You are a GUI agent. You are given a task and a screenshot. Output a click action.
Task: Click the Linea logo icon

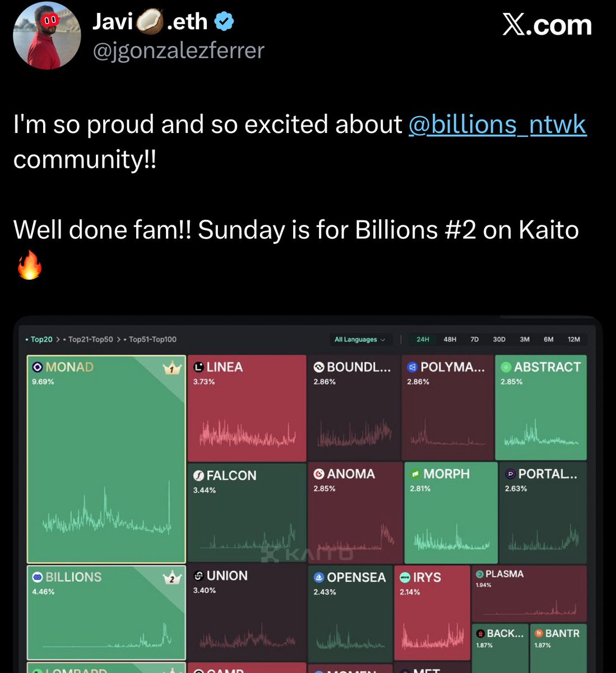click(x=198, y=367)
